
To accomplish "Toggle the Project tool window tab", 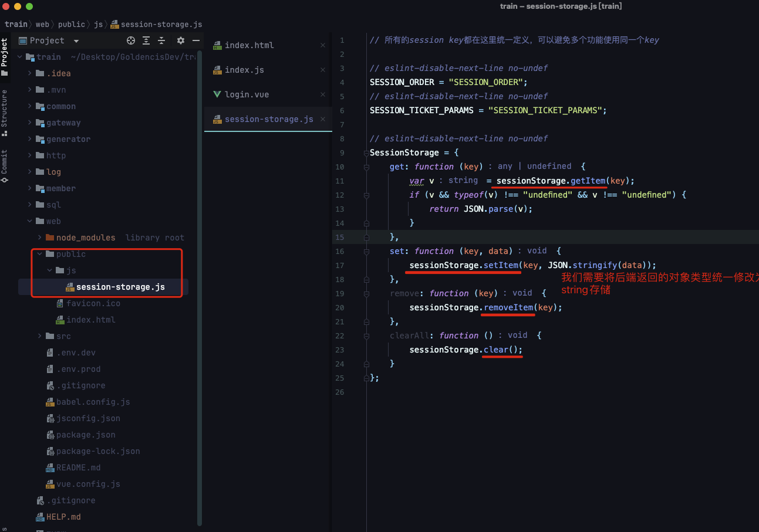I will (x=5, y=57).
